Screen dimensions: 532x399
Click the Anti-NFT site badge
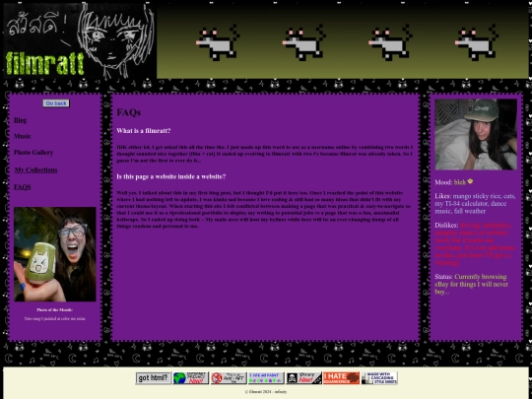229,378
